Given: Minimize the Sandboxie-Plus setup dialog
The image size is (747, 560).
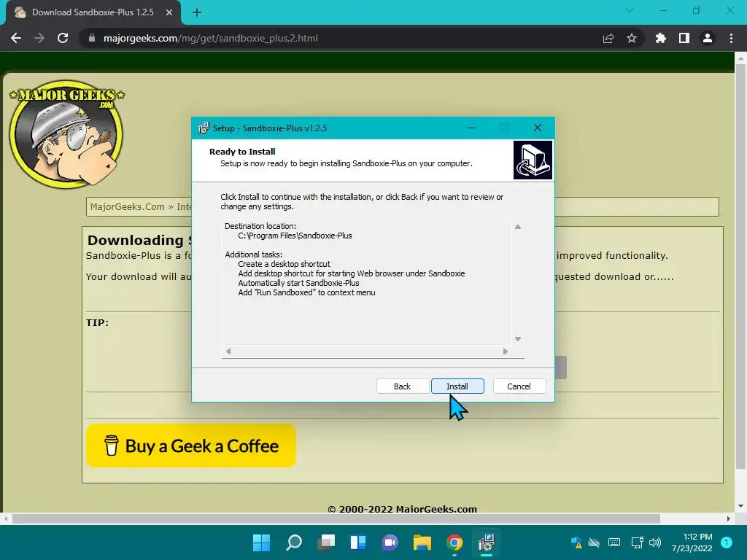Looking at the screenshot, I should click(471, 128).
